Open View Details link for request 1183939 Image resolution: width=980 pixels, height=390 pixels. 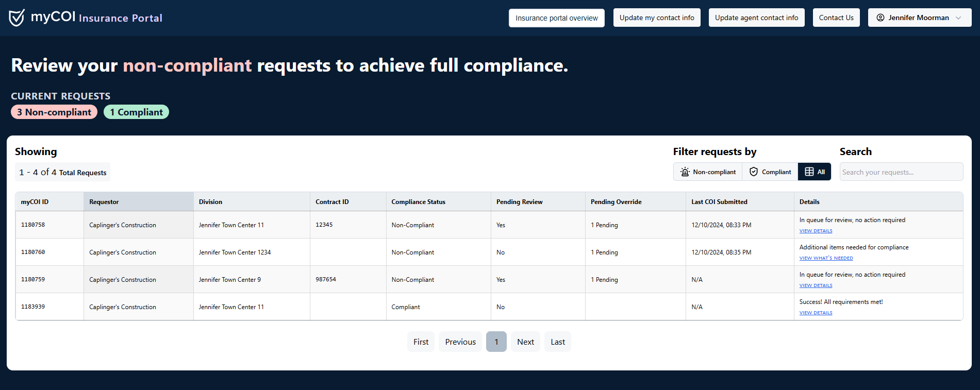(x=816, y=313)
